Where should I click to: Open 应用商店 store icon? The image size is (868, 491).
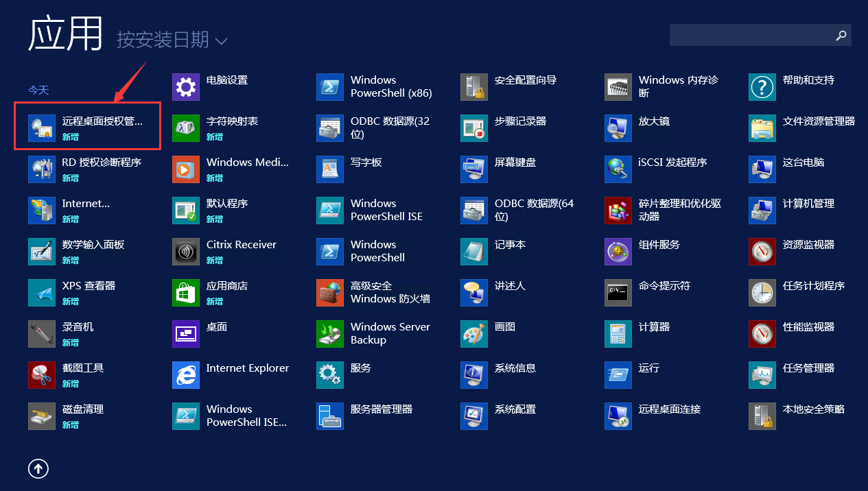pos(186,293)
